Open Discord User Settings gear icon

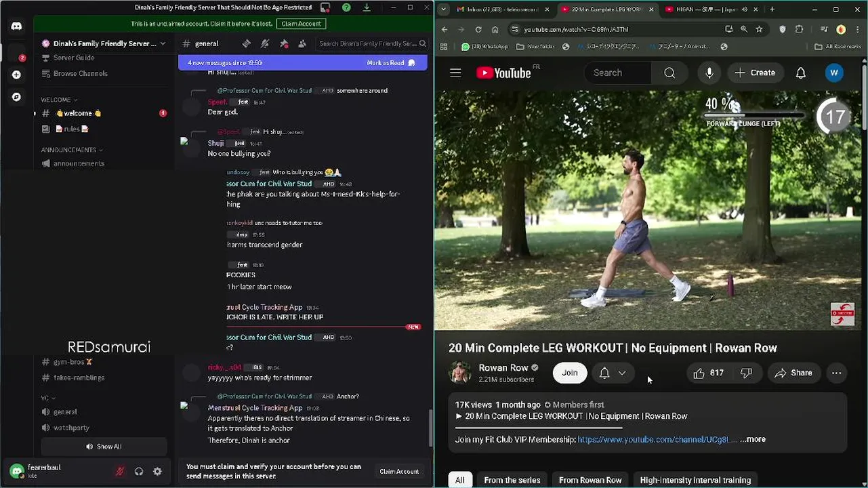(157, 472)
